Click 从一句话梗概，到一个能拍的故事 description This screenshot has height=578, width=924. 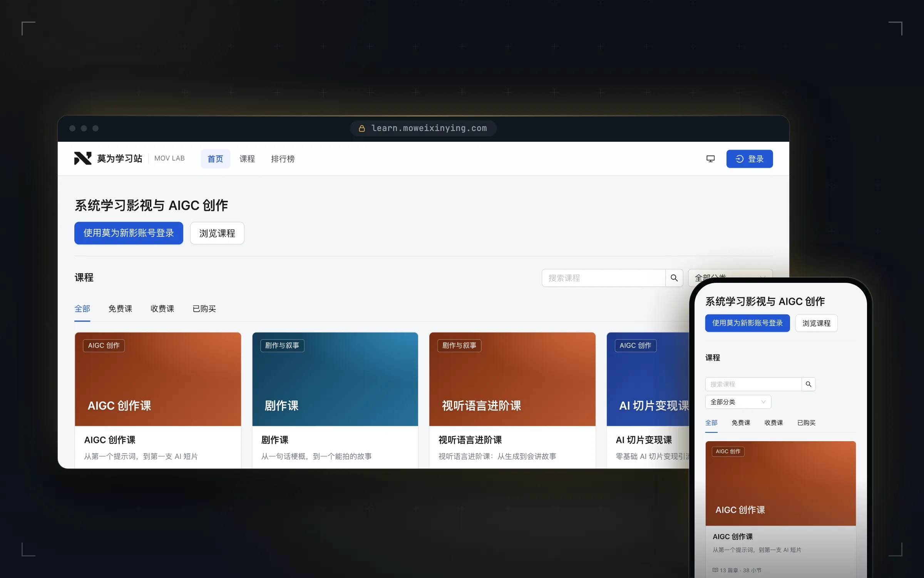pyautogui.click(x=316, y=456)
